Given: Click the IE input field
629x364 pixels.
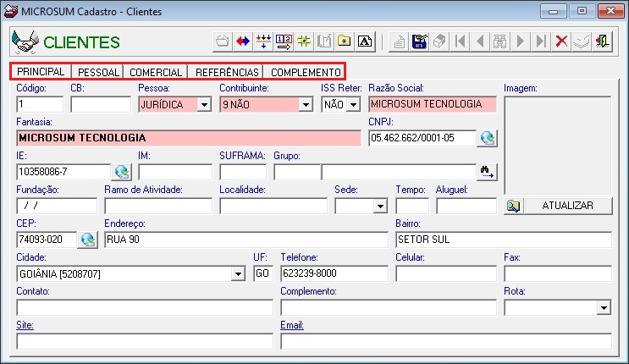Looking at the screenshot, I should [x=63, y=172].
